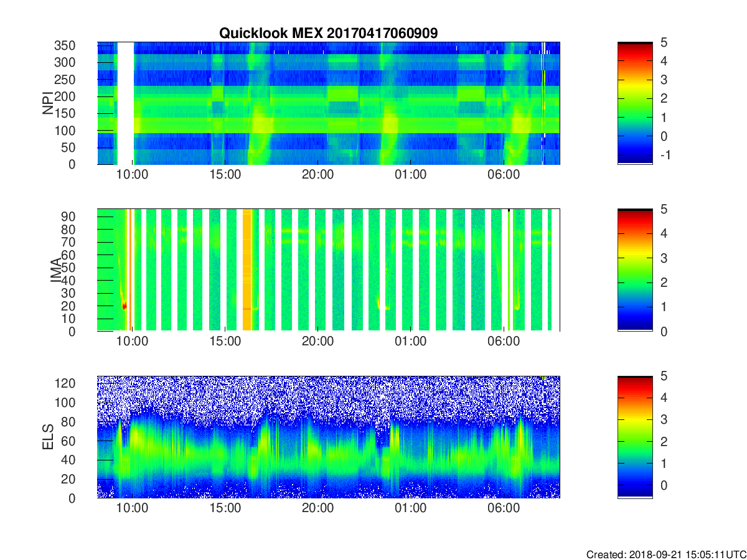The height and width of the screenshot is (560, 747).
Task: Click the white data gap in NPI plot
Action: pyautogui.click(x=126, y=103)
